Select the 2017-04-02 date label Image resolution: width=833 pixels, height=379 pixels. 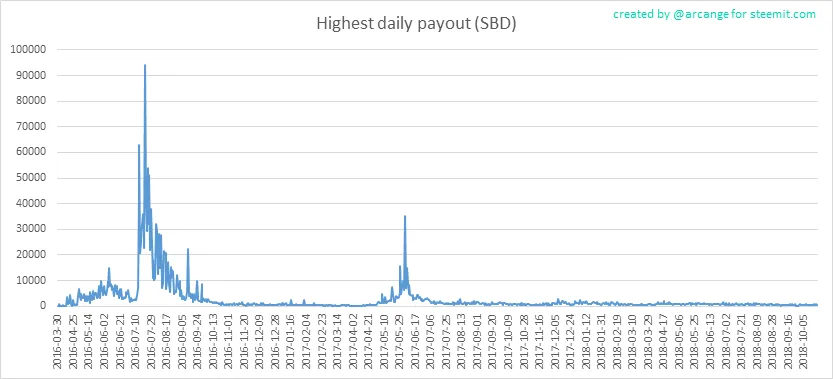(352, 341)
